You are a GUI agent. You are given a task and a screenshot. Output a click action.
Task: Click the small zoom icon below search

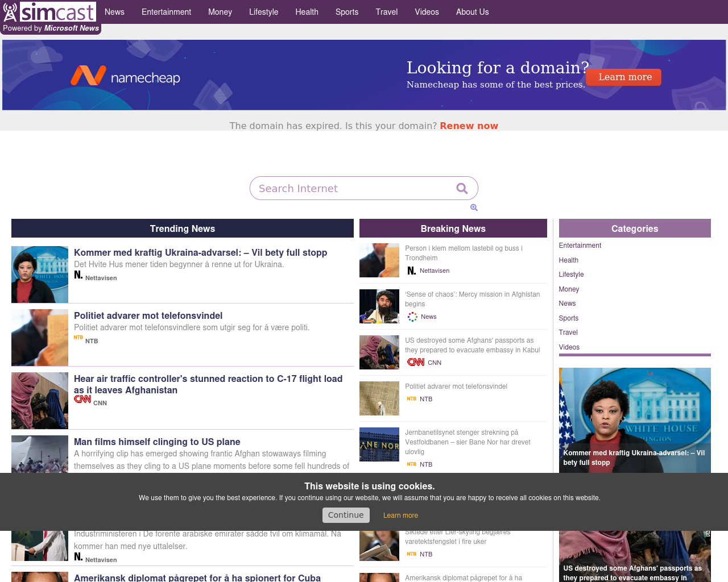(474, 207)
